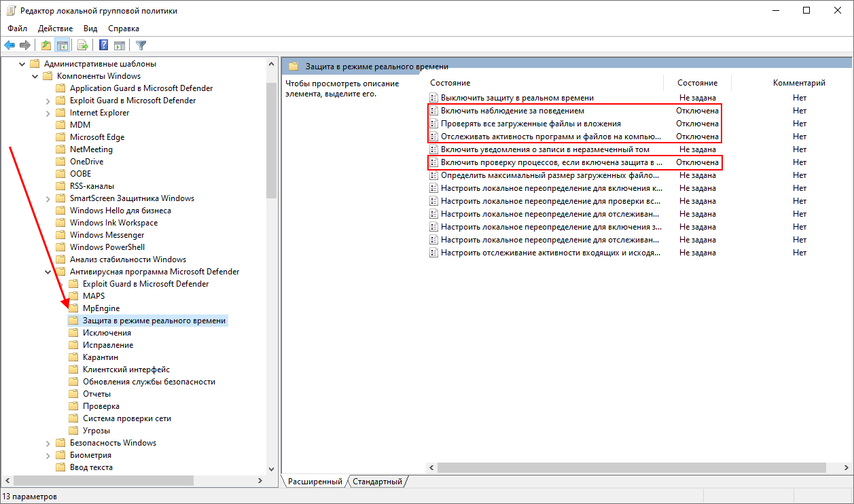Click the MAPS folder icon
This screenshot has height=504, width=854.
(x=73, y=296)
